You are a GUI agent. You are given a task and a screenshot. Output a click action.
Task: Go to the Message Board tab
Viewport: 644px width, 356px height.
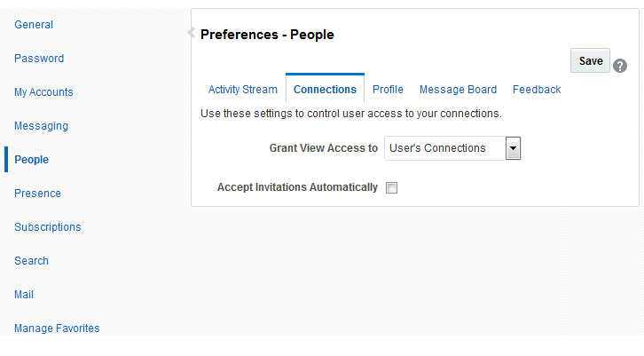pyautogui.click(x=458, y=90)
